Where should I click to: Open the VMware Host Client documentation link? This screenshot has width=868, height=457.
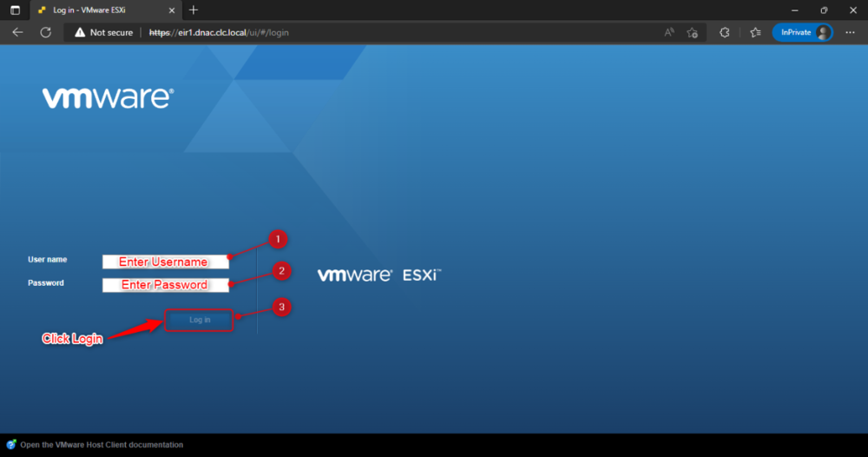click(102, 445)
